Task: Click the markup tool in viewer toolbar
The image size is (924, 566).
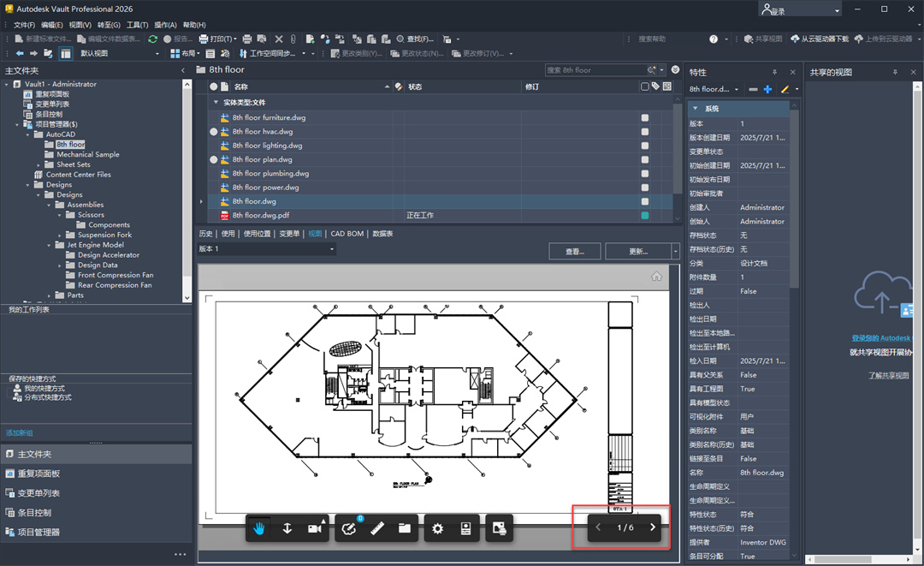Action: point(348,528)
